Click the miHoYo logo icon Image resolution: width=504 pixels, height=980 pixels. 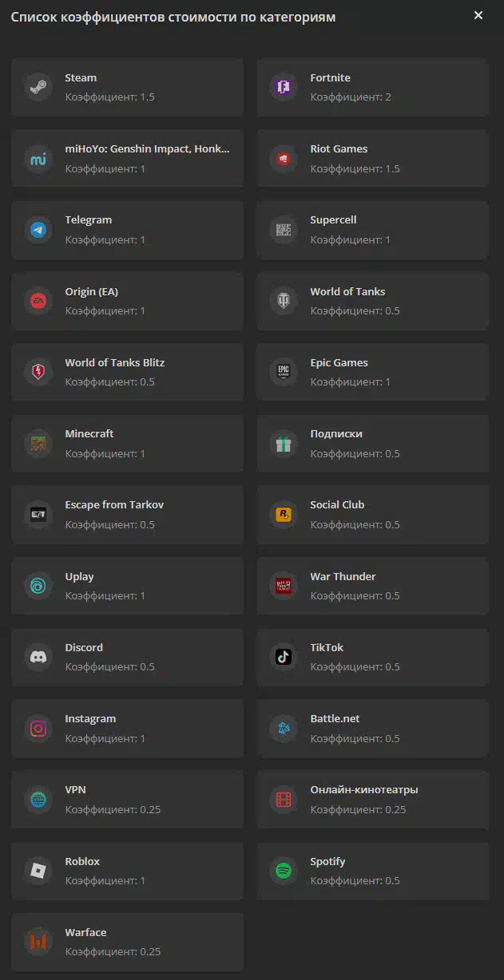[x=38, y=158]
